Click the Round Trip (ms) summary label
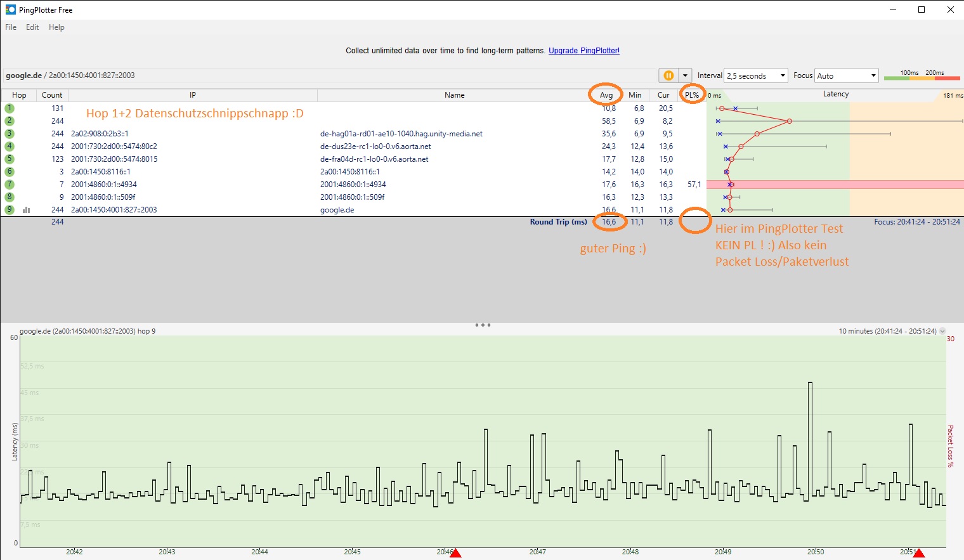964x560 pixels. pos(559,222)
